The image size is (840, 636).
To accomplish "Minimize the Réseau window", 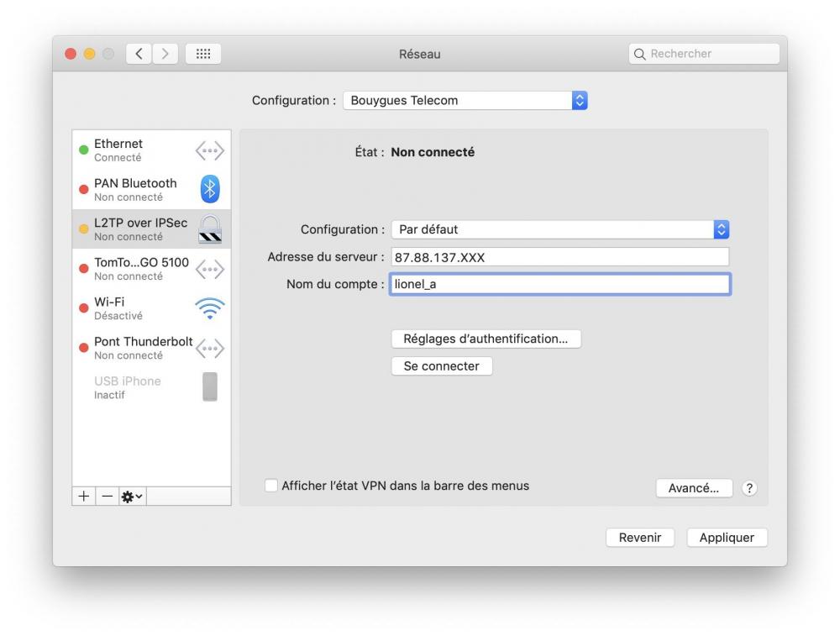I will (90, 54).
